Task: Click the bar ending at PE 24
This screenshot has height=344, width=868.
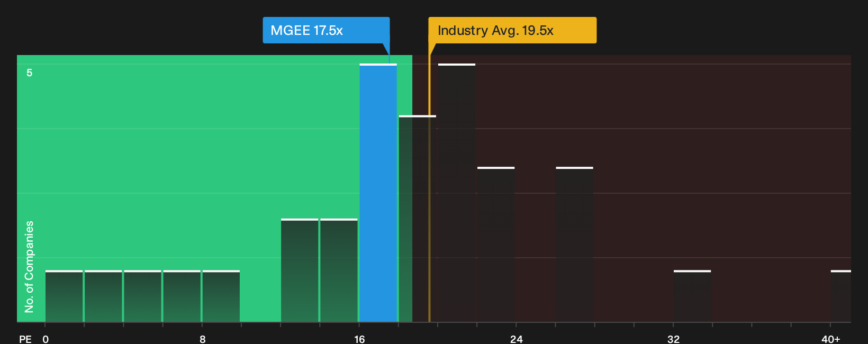Action: click(496, 244)
